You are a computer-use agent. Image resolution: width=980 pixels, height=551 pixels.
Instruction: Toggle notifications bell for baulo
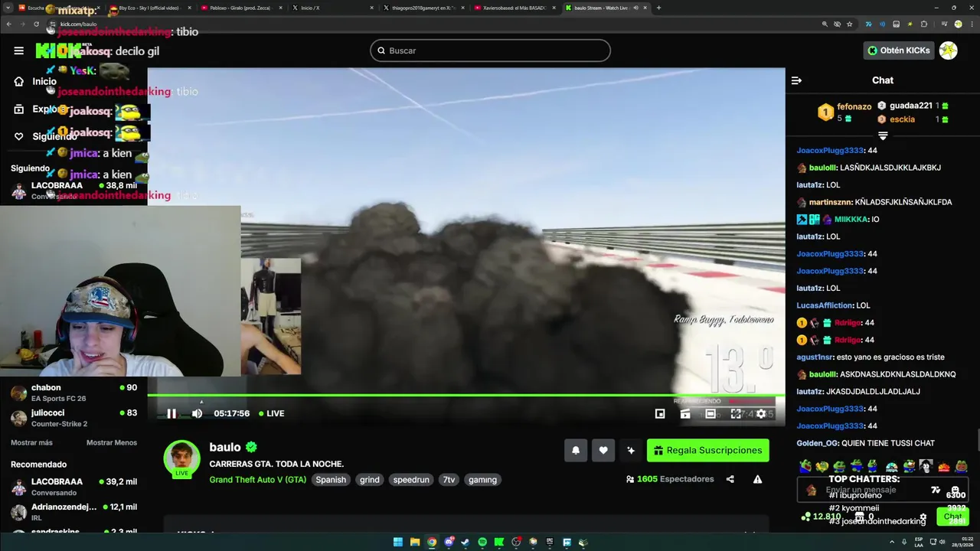(576, 450)
